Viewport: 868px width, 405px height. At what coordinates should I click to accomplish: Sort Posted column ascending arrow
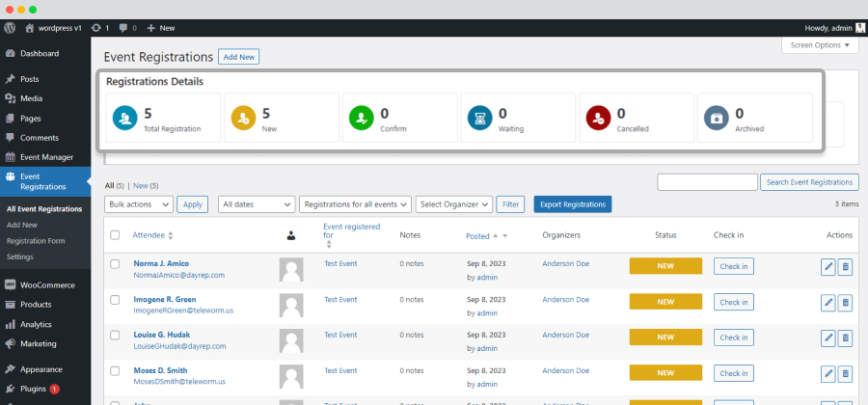coord(496,235)
